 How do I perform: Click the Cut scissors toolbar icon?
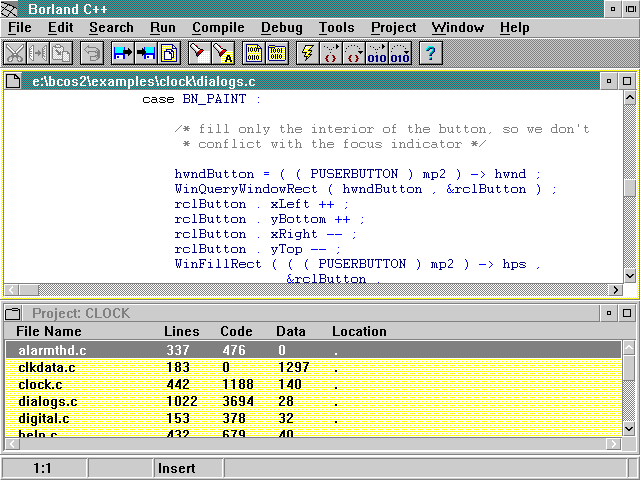[x=15, y=53]
